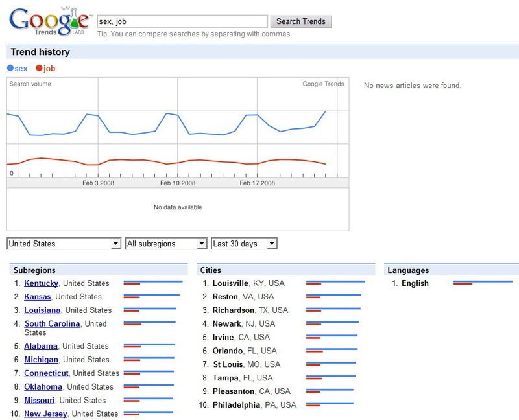This screenshot has height=420, width=519.
Task: Select the Louisiana subregion link
Action: [42, 310]
